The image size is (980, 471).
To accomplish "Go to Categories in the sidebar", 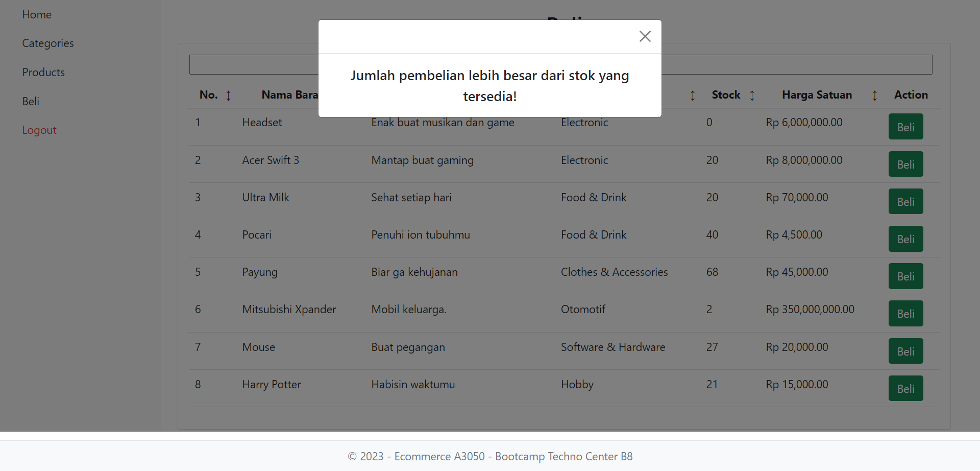I will 48,43.
